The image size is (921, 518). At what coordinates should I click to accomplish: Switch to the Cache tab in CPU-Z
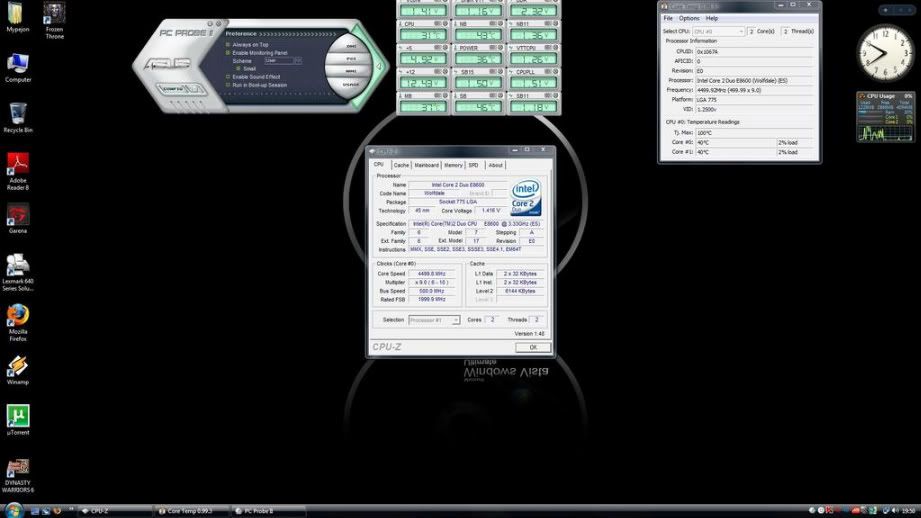click(x=401, y=165)
